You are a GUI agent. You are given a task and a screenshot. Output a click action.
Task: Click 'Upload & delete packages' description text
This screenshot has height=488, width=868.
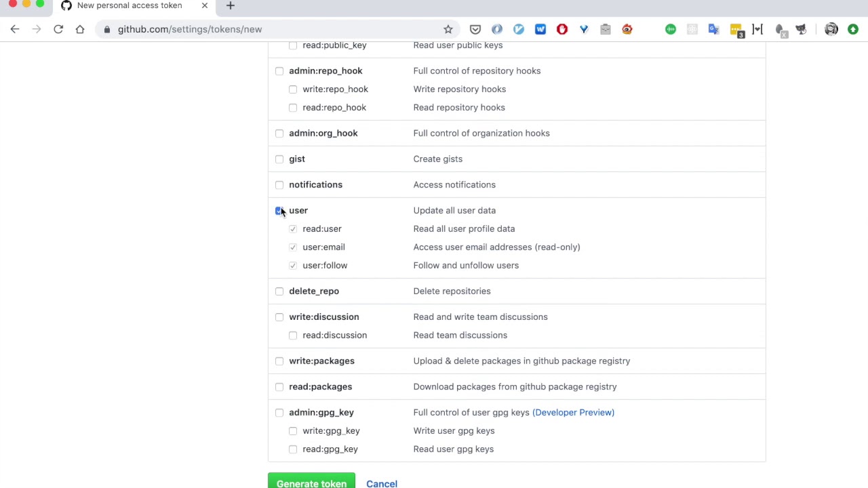(521, 361)
